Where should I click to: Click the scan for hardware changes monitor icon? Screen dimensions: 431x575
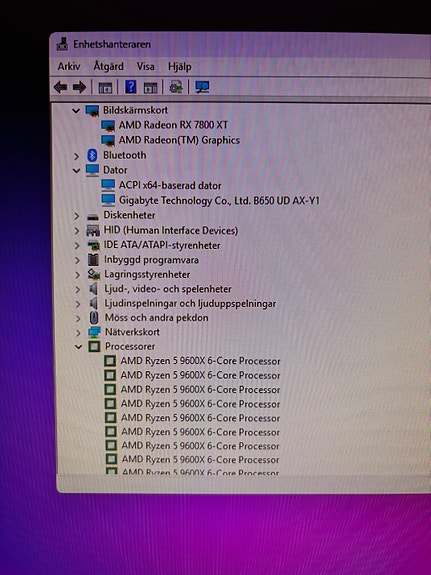202,87
